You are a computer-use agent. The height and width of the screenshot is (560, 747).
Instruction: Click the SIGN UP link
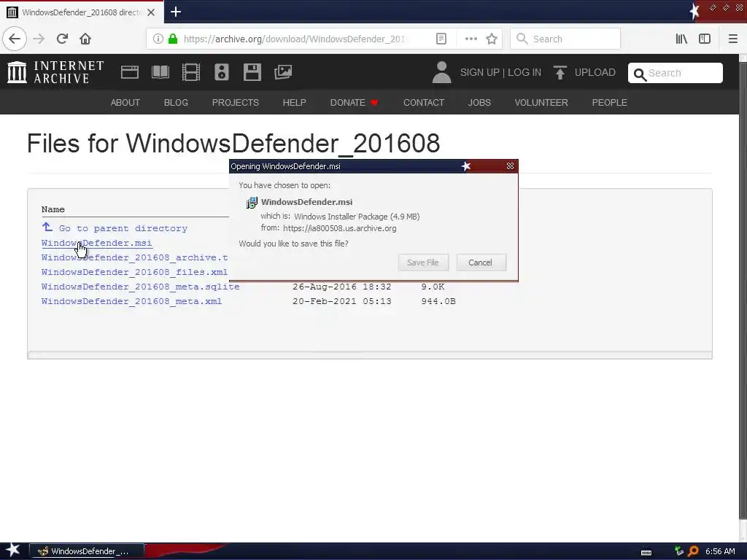[x=479, y=72]
